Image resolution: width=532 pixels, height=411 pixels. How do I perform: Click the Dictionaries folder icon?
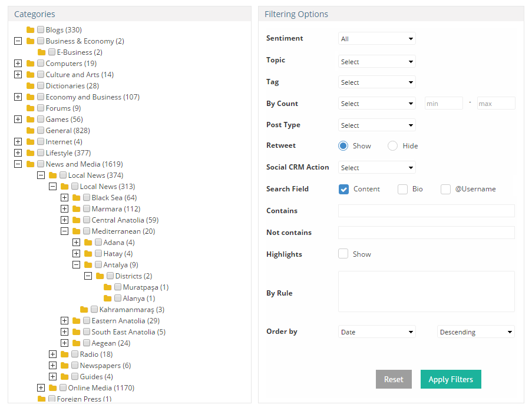(x=31, y=86)
